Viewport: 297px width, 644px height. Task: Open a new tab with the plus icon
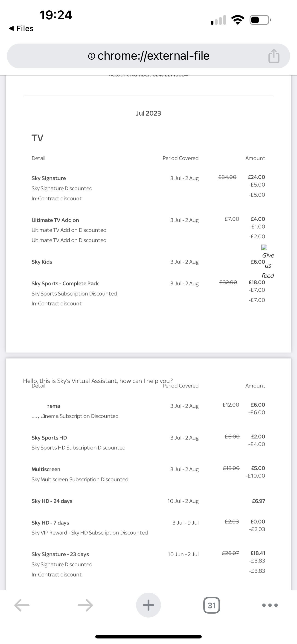coord(148,605)
